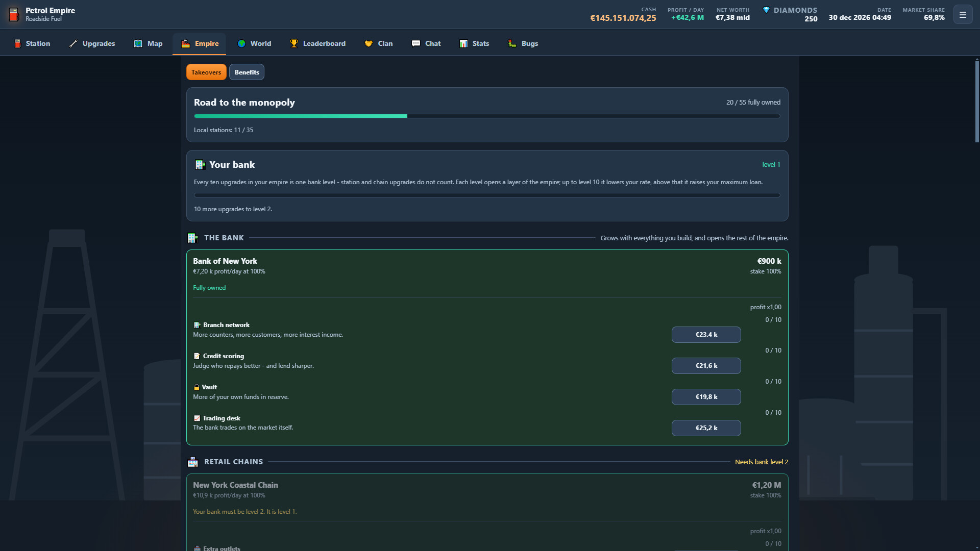The width and height of the screenshot is (980, 551).
Task: Open the hamburger menu button
Action: click(x=963, y=15)
